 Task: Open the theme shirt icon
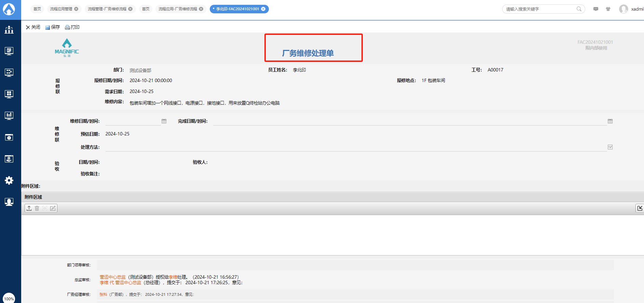[608, 9]
